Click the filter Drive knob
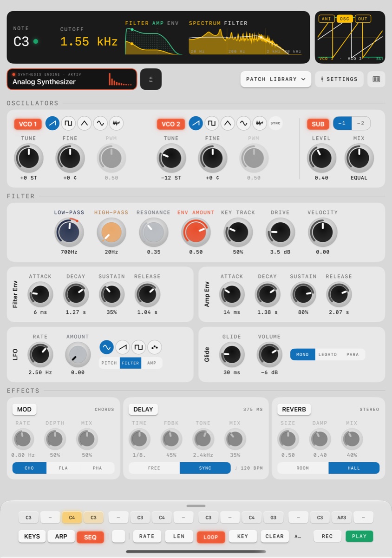 point(281,232)
